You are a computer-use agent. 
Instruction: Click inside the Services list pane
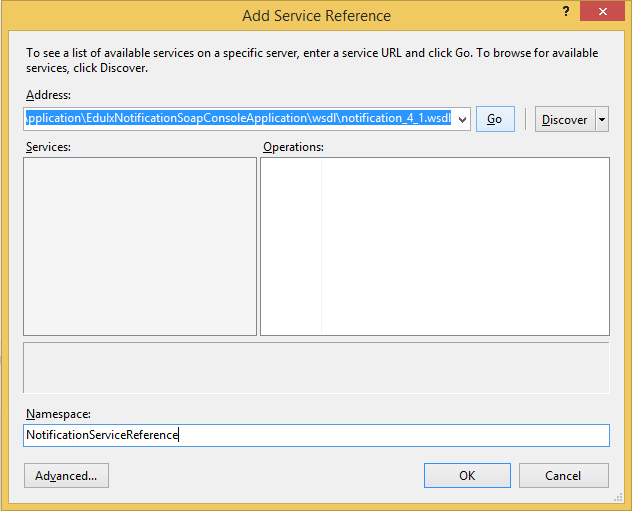click(x=140, y=246)
